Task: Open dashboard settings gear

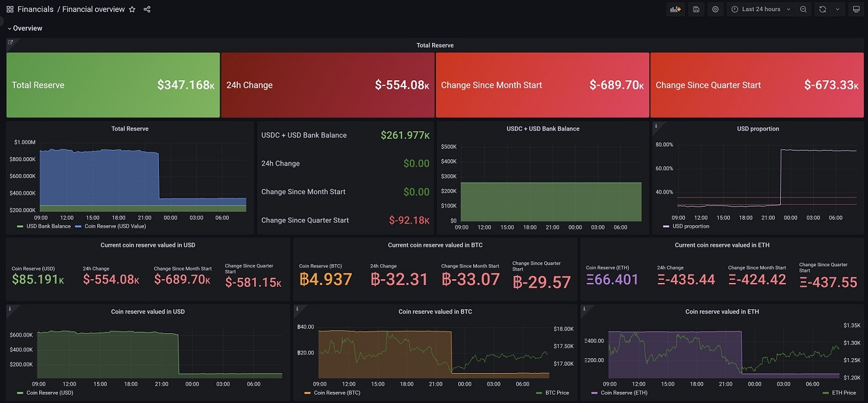Action: coord(715,9)
